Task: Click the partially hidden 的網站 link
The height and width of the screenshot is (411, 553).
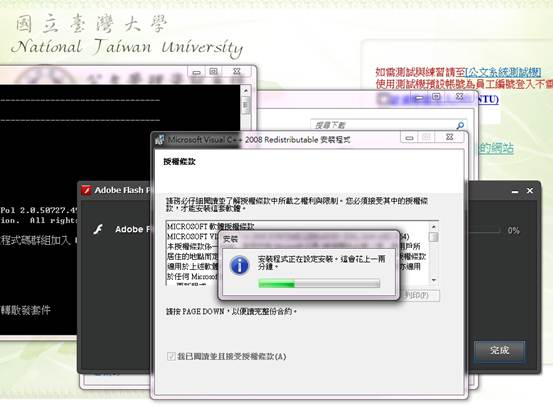Action: pyautogui.click(x=496, y=148)
